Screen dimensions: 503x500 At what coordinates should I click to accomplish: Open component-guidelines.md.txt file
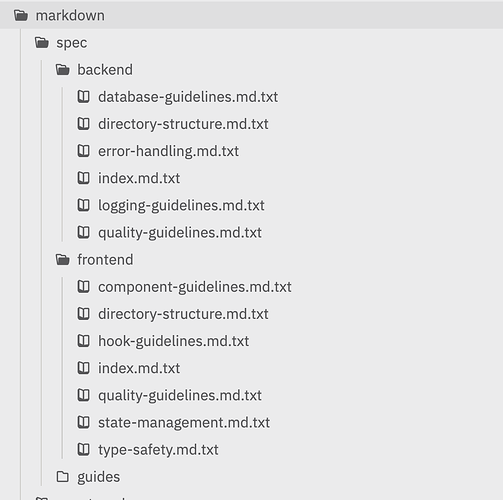[195, 287]
